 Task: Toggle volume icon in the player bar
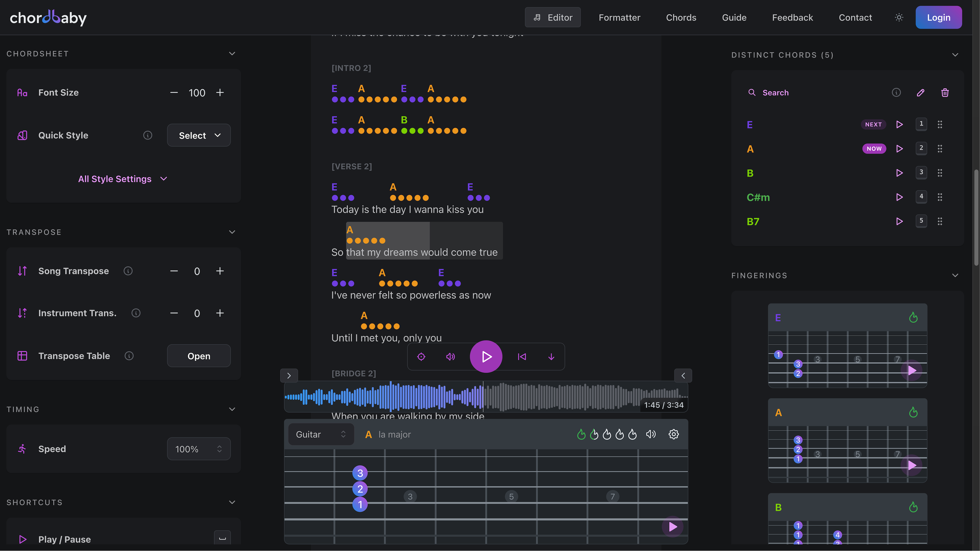(x=450, y=356)
